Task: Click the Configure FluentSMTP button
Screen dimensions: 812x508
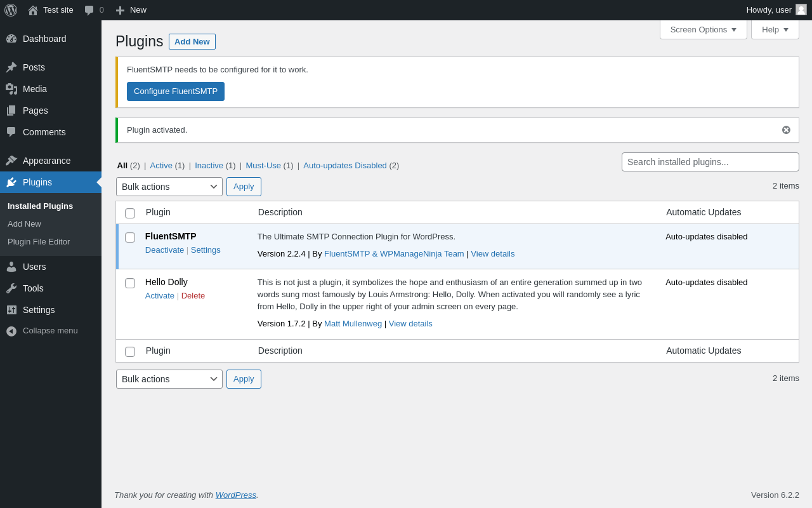Action: [176, 91]
